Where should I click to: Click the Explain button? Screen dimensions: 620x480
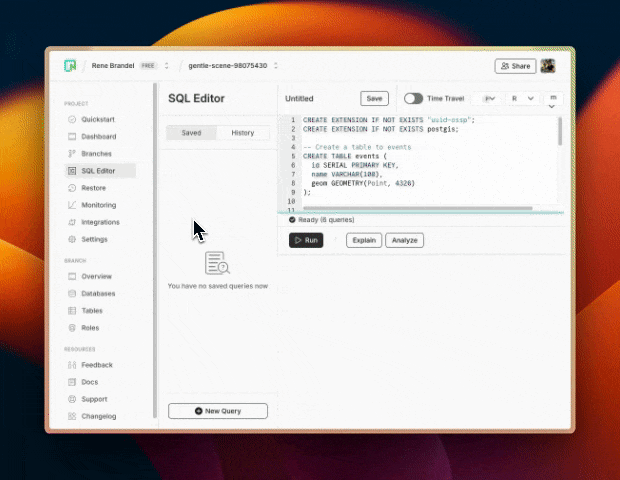(364, 240)
